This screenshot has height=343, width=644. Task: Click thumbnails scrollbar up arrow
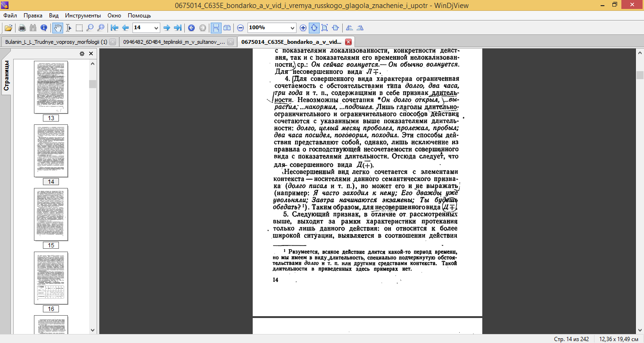[x=92, y=63]
